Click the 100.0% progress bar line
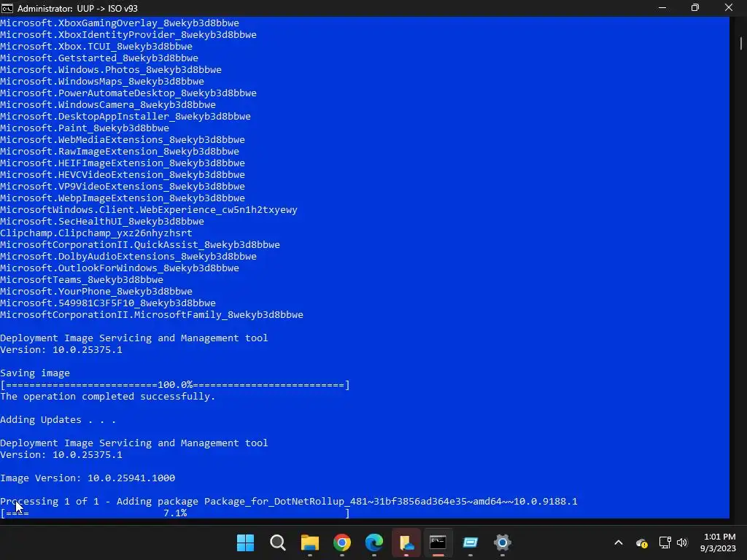This screenshot has width=747, height=560. (x=175, y=385)
